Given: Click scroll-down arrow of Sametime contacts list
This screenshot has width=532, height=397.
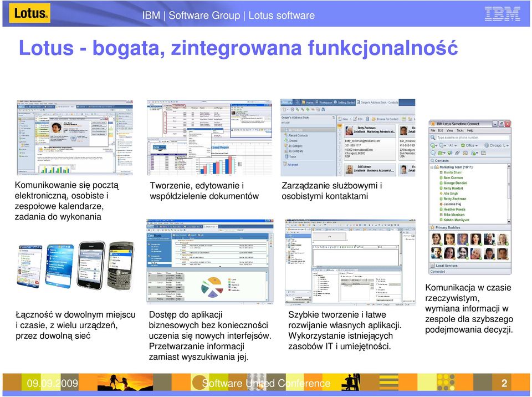Looking at the screenshot, I should click(509, 221).
